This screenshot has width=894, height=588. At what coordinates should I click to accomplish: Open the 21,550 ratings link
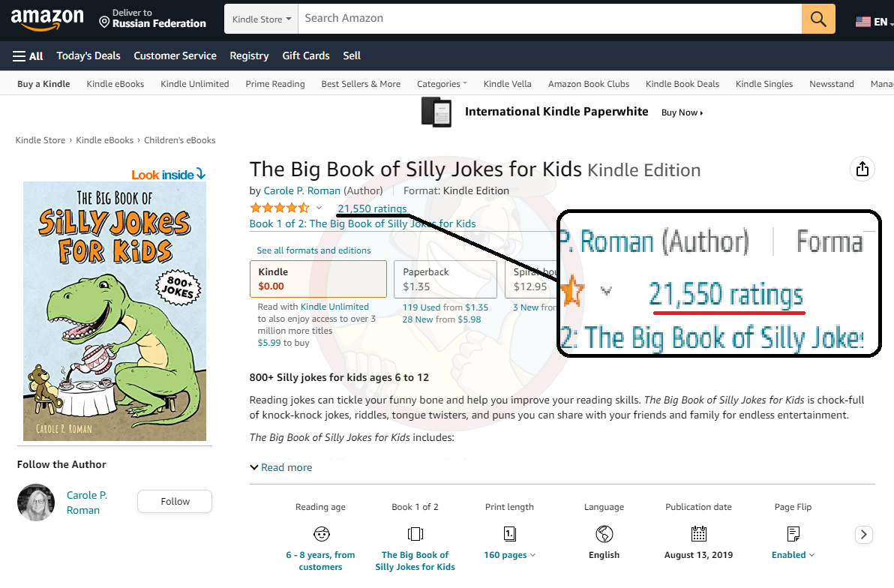372,208
